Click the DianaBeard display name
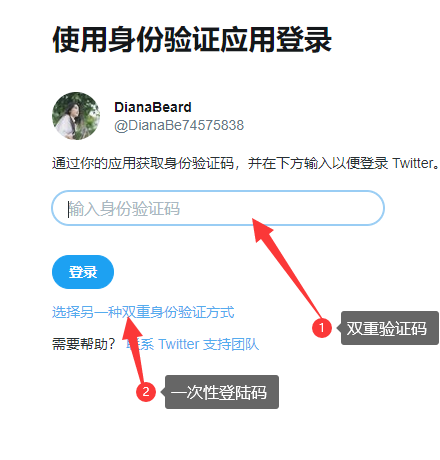Viewport: 440px width, 460px height. pos(153,107)
